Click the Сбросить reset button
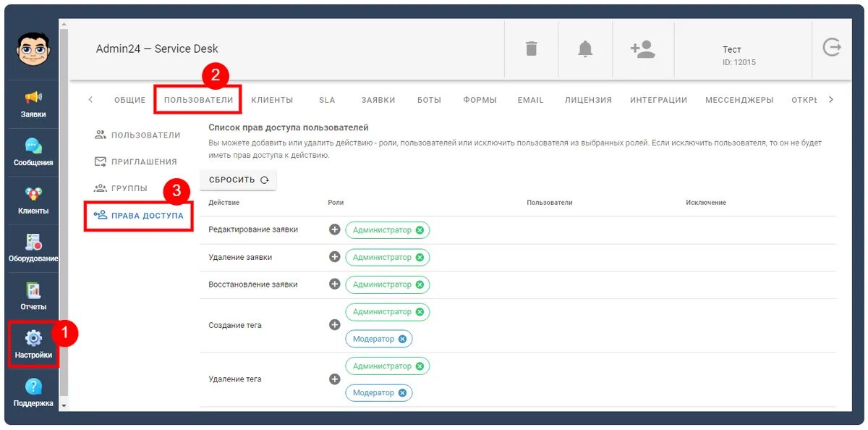This screenshot has width=868, height=430. [x=238, y=180]
